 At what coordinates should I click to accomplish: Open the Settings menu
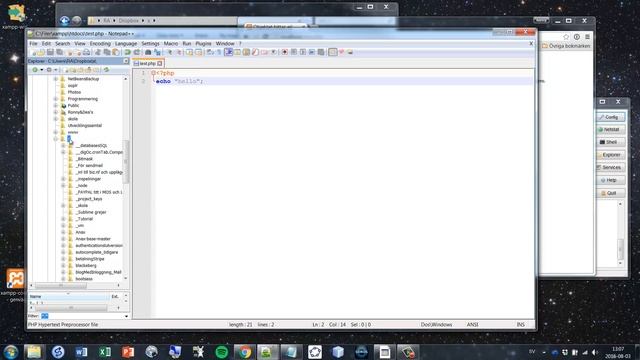[x=150, y=43]
